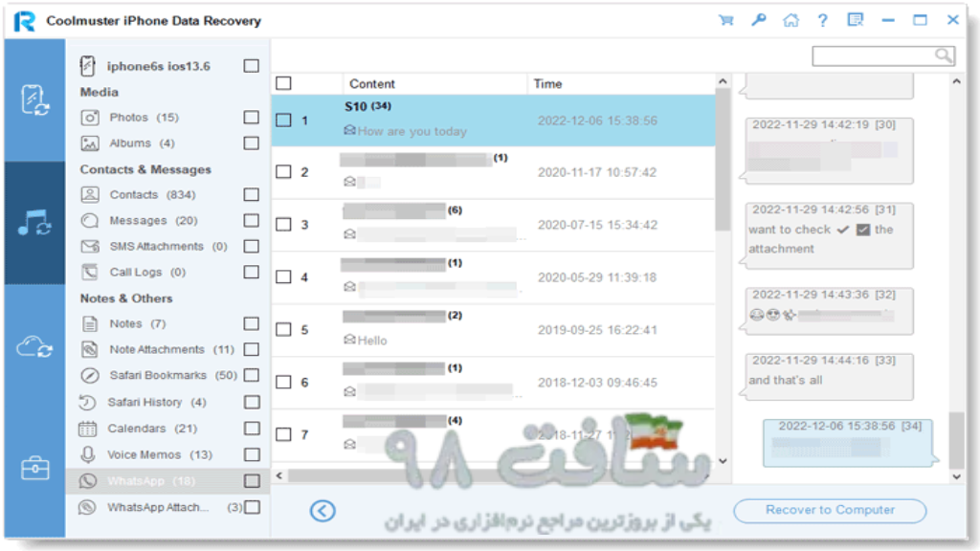Viewport: 980px width, 551px height.
Task: Click the Calendars grid icon
Action: [87, 429]
